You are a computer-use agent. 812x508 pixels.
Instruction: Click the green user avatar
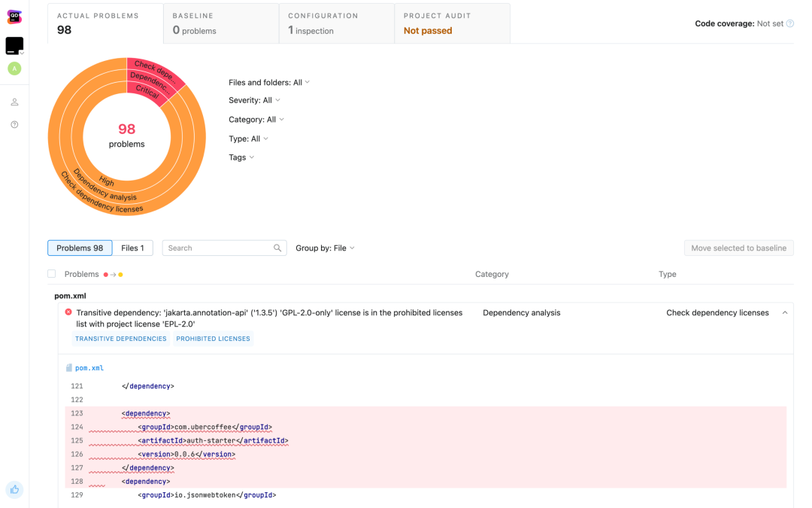point(14,68)
